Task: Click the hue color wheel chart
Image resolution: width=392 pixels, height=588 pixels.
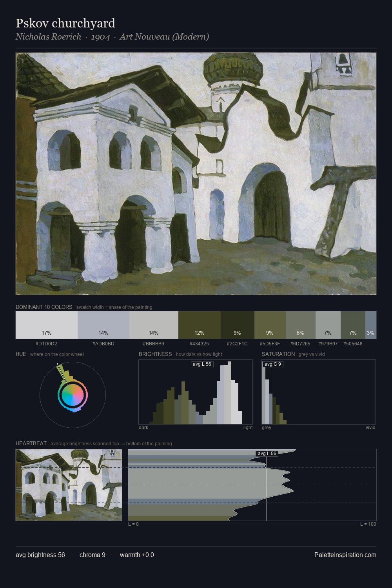Action: (x=73, y=395)
